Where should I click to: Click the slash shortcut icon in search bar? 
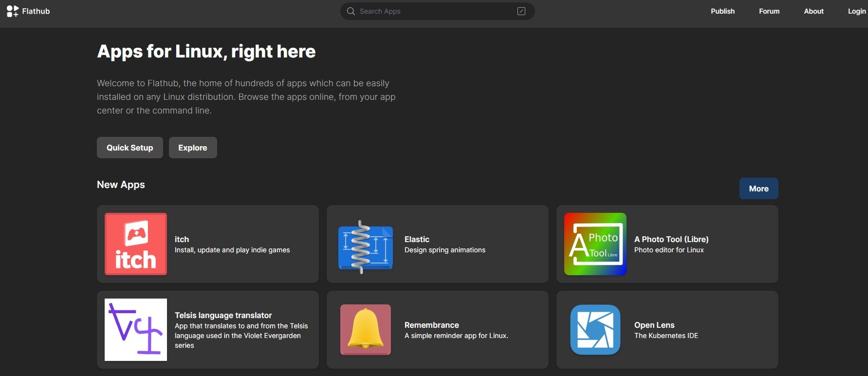(x=521, y=11)
